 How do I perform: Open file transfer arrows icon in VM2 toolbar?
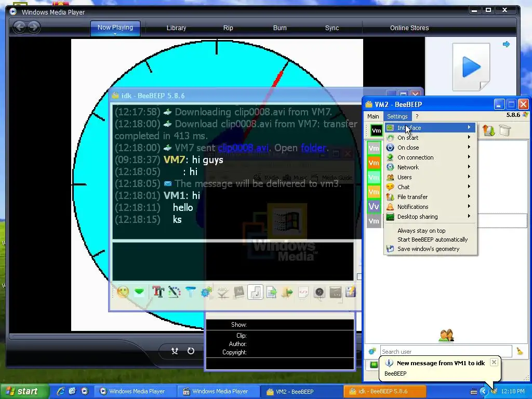(x=488, y=130)
